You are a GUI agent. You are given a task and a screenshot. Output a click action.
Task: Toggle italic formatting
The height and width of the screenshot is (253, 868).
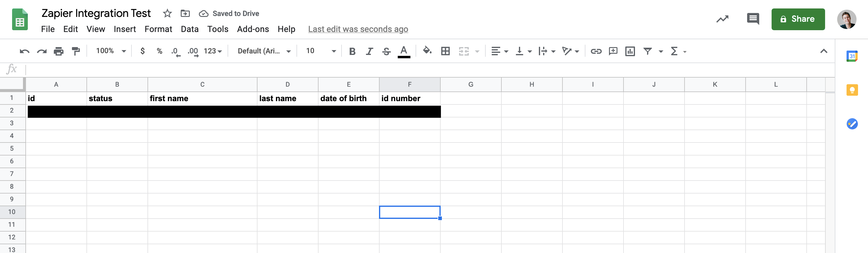369,51
